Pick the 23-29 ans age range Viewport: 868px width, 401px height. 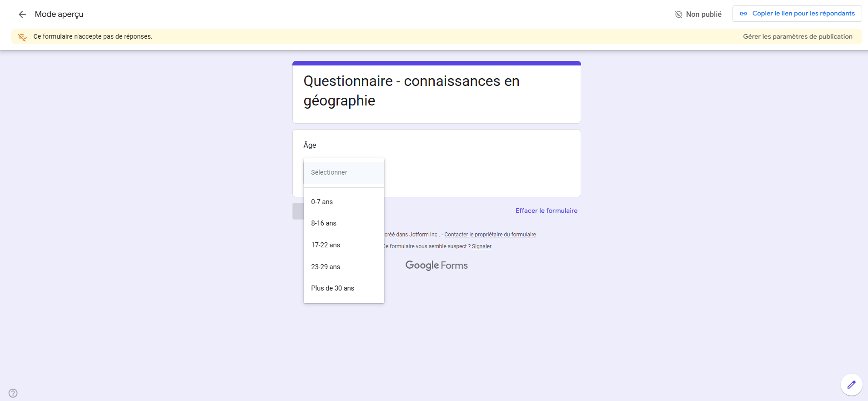[x=344, y=267]
